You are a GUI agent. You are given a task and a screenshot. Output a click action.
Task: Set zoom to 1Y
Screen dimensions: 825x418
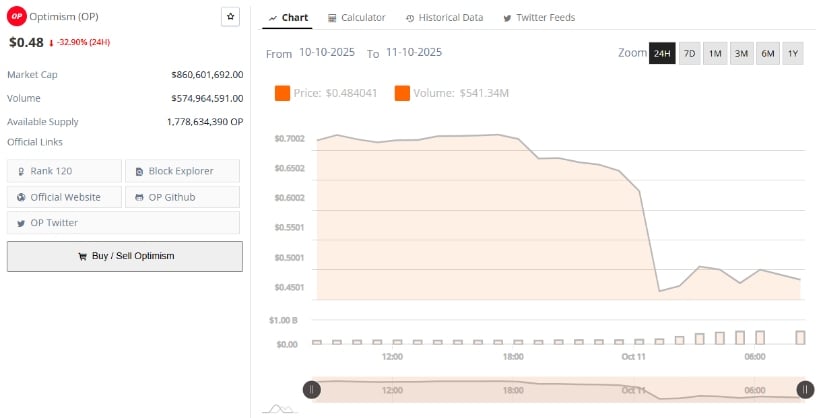792,53
